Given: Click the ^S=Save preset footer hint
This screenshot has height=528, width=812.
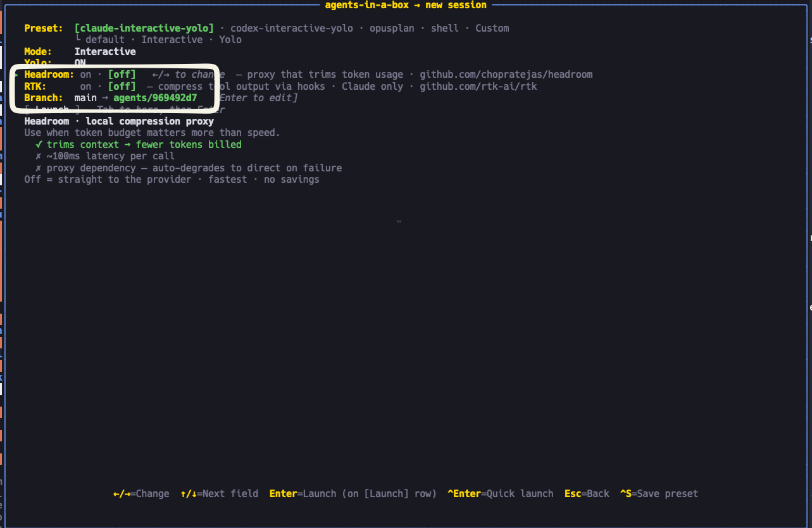Looking at the screenshot, I should pyautogui.click(x=659, y=494).
